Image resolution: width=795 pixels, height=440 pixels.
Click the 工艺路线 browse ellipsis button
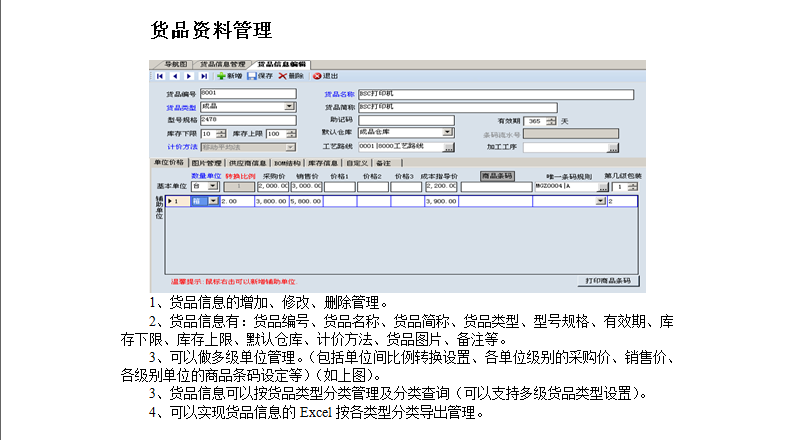tap(449, 147)
